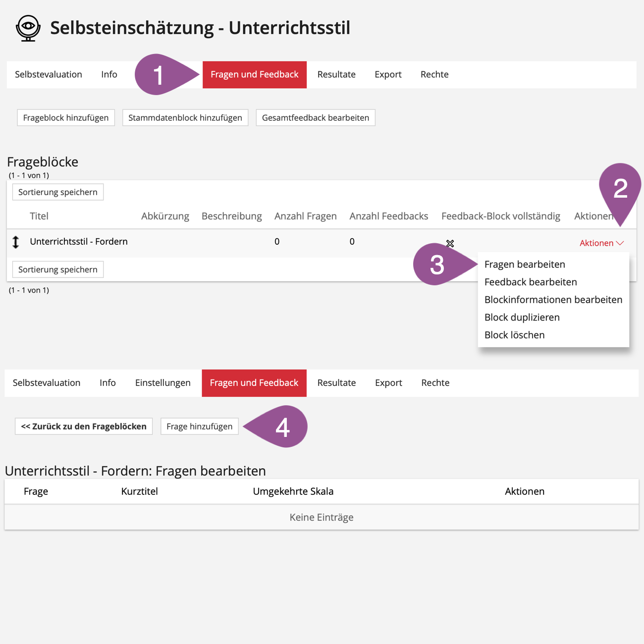The width and height of the screenshot is (644, 644).
Task: Select Fragen bearbeiten from the actions menu
Action: tap(525, 265)
